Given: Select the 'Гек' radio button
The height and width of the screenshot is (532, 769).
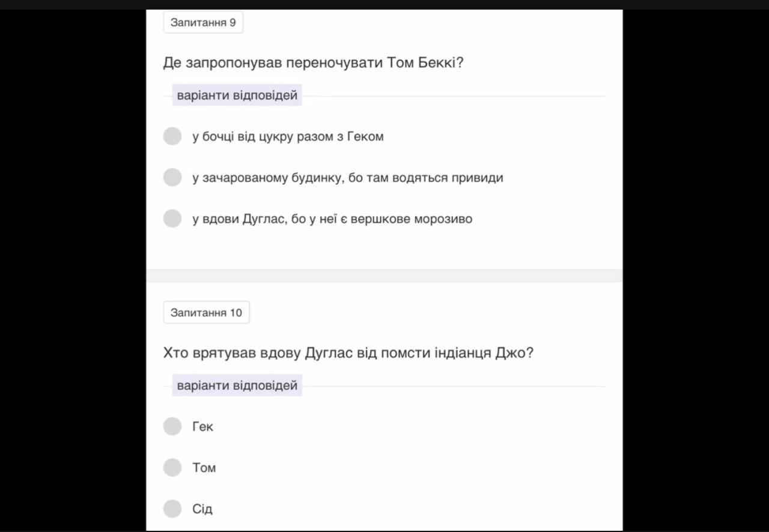Looking at the screenshot, I should click(x=172, y=426).
